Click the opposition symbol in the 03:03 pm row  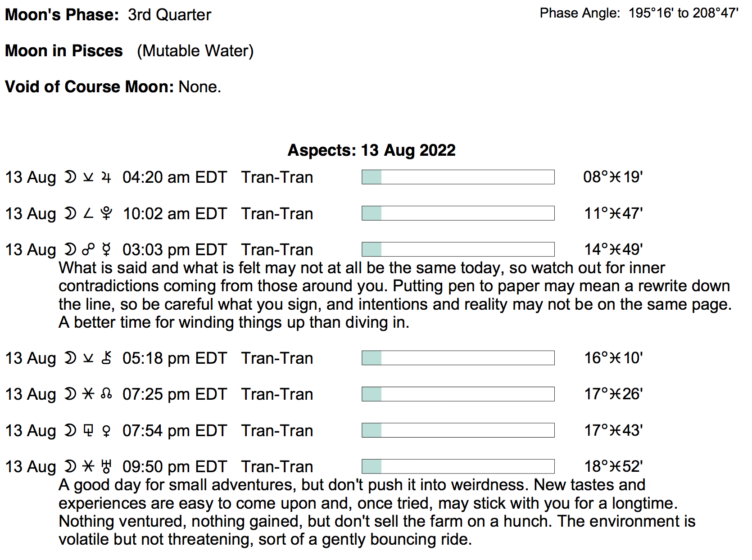[88, 250]
